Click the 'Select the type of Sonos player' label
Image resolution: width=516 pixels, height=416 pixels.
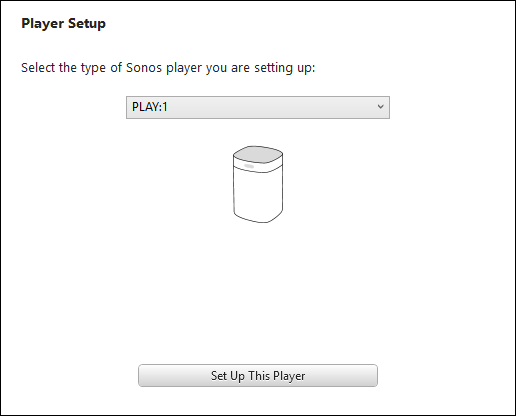[x=168, y=68]
